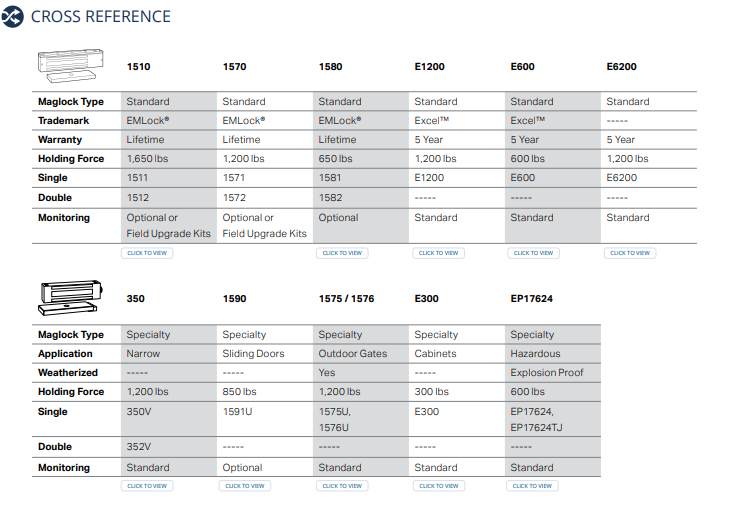The image size is (732, 516).
Task: Select the 1575 / 1576 column heading
Action: click(x=346, y=299)
